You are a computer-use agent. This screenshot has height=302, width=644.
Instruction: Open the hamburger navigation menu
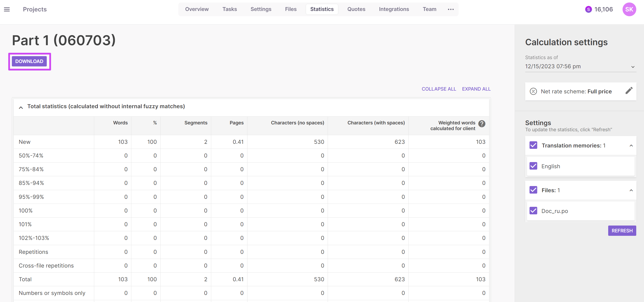pos(7,10)
